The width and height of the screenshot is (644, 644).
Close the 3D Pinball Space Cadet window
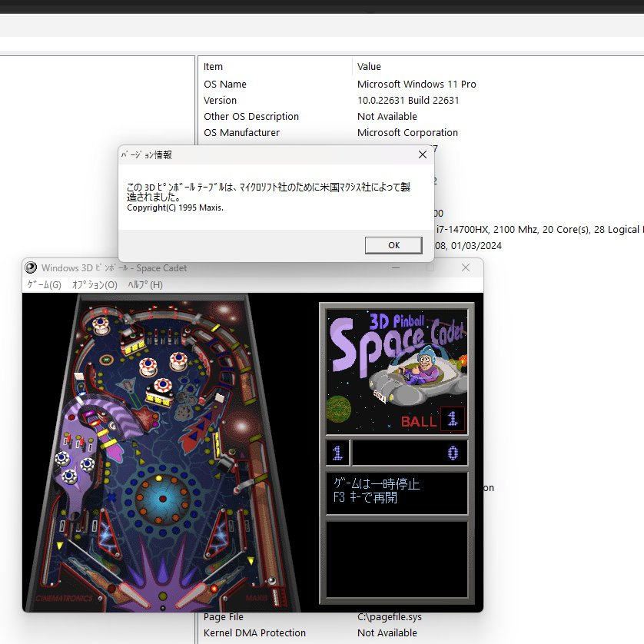point(466,267)
